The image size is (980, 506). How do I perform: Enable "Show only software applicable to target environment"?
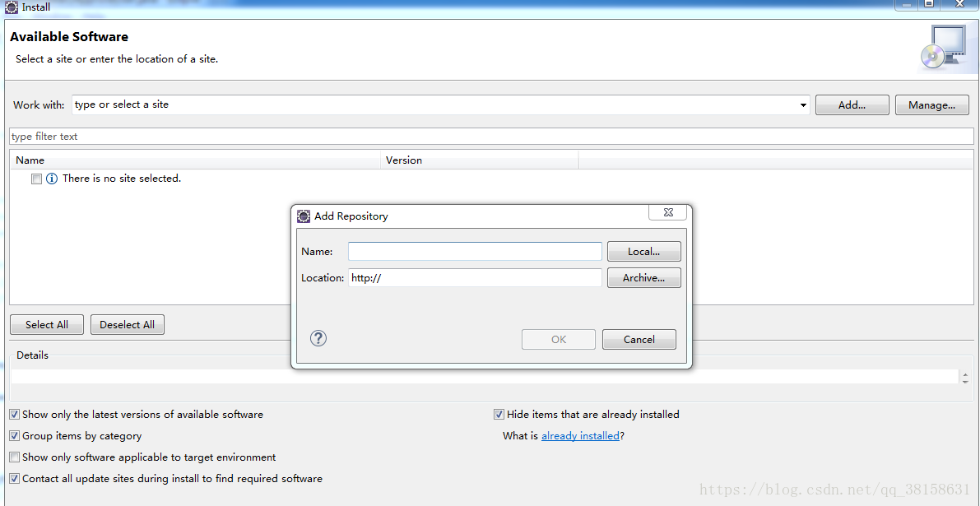coord(14,457)
